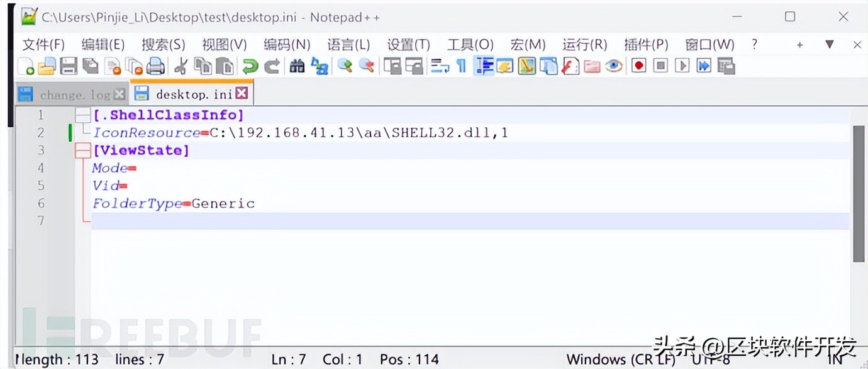Click the Close file toolbar icon
Screen dimensions: 868x369
[113, 66]
